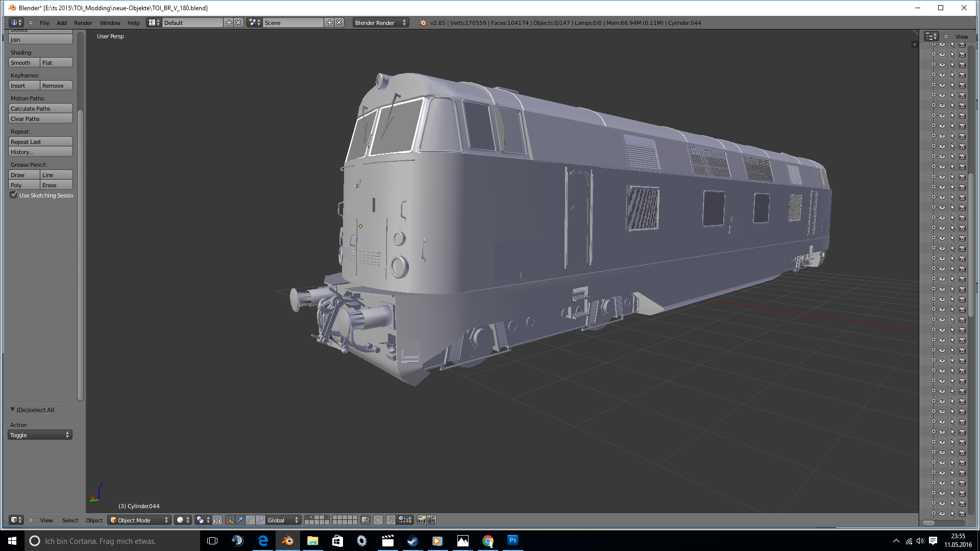Toggle eye visibility on topmost outliner row

tap(942, 45)
